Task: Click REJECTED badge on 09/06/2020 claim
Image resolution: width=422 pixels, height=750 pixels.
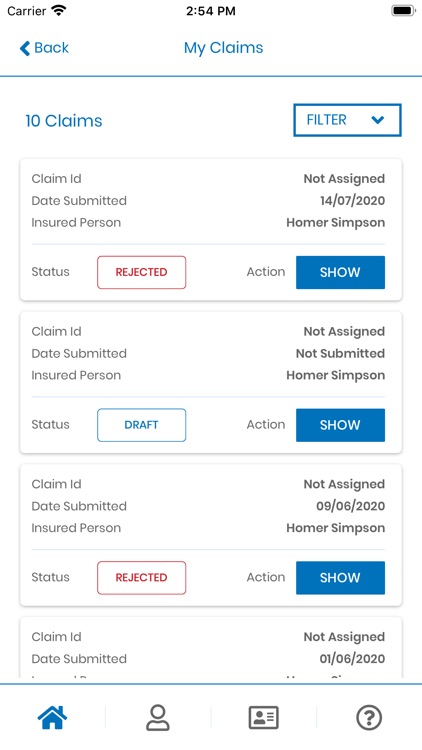Action: [142, 577]
